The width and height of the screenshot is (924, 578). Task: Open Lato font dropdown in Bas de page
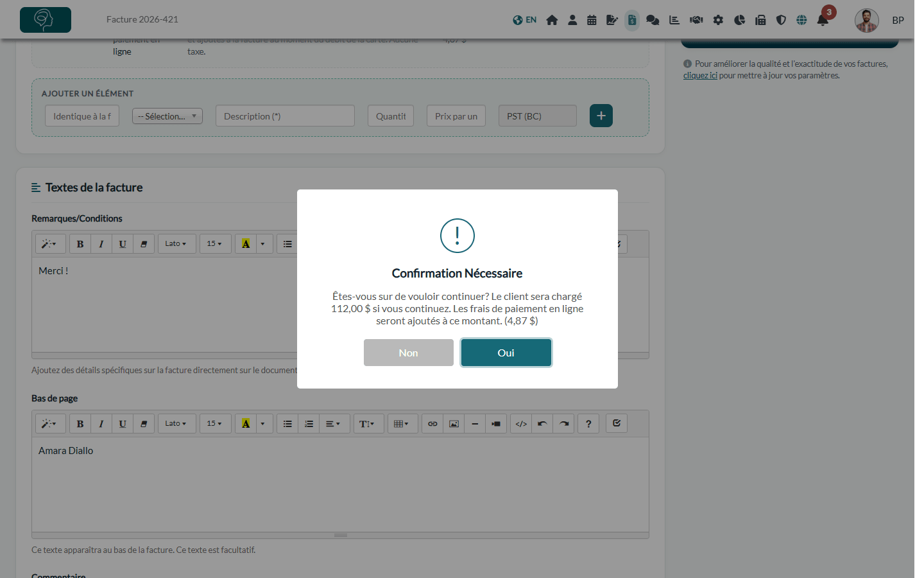tap(176, 424)
